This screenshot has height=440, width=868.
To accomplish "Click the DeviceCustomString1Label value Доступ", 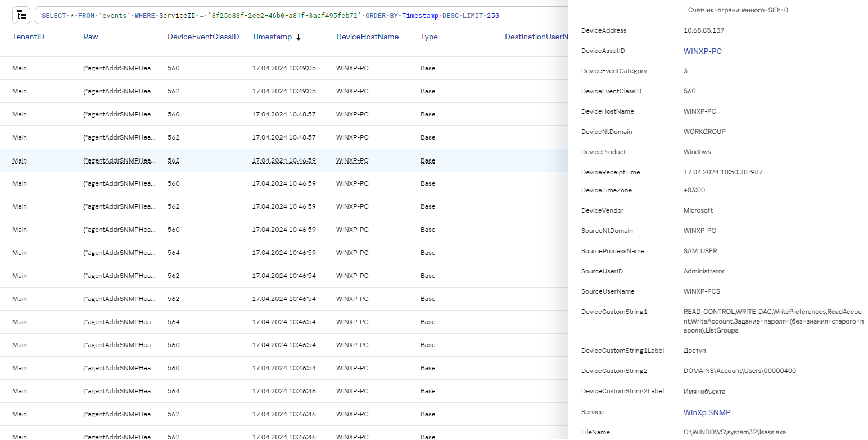I will tap(694, 351).
